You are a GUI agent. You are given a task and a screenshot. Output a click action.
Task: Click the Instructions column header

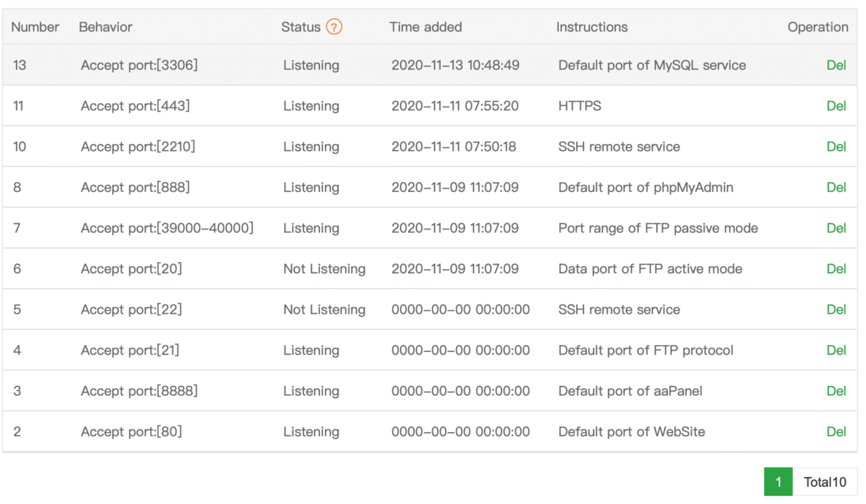[x=592, y=27]
